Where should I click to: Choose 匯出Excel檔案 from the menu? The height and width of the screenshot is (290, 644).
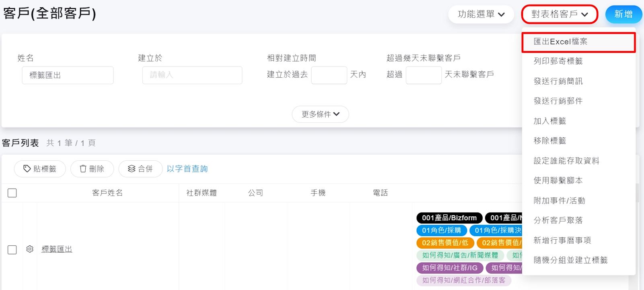[x=560, y=41]
